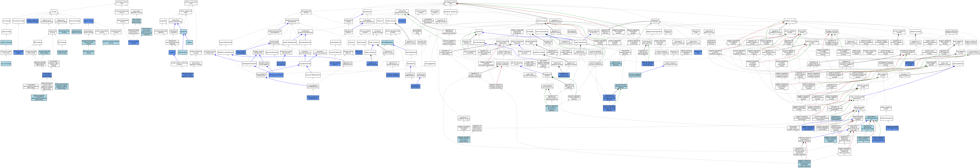Image resolution: width=980 pixels, height=168 pixels.
Task: Click the chromatin DNA binding node
Action: [x=19, y=52]
